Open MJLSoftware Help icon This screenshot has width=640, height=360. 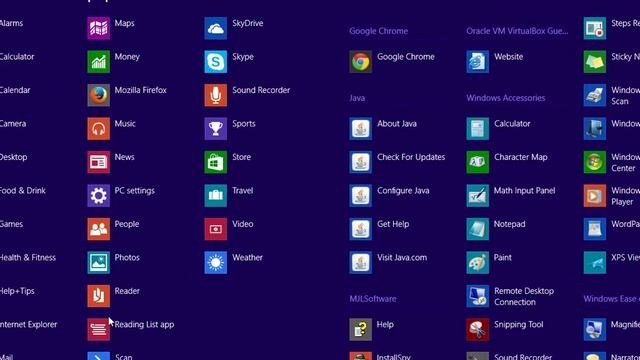(360, 329)
